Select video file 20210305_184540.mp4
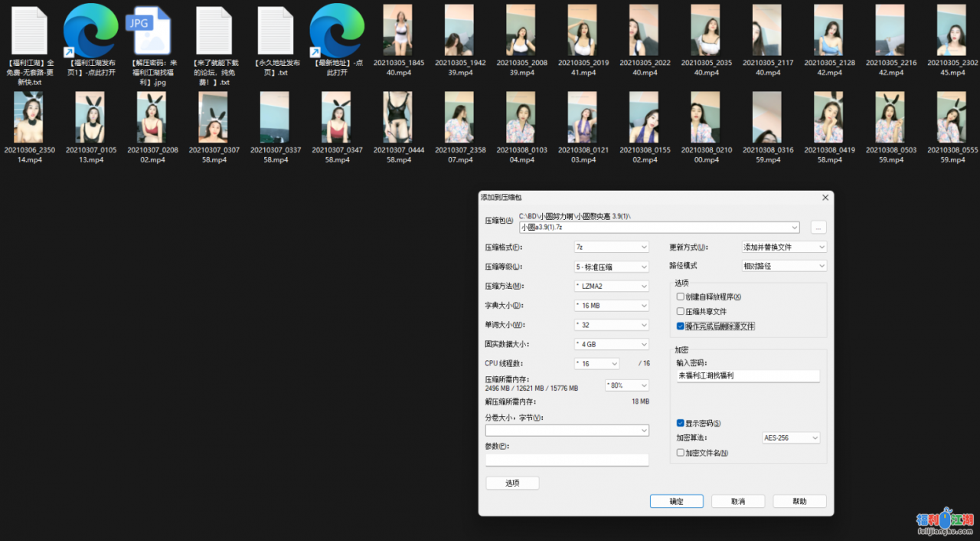Screen dimensions: 980x541 [x=398, y=31]
